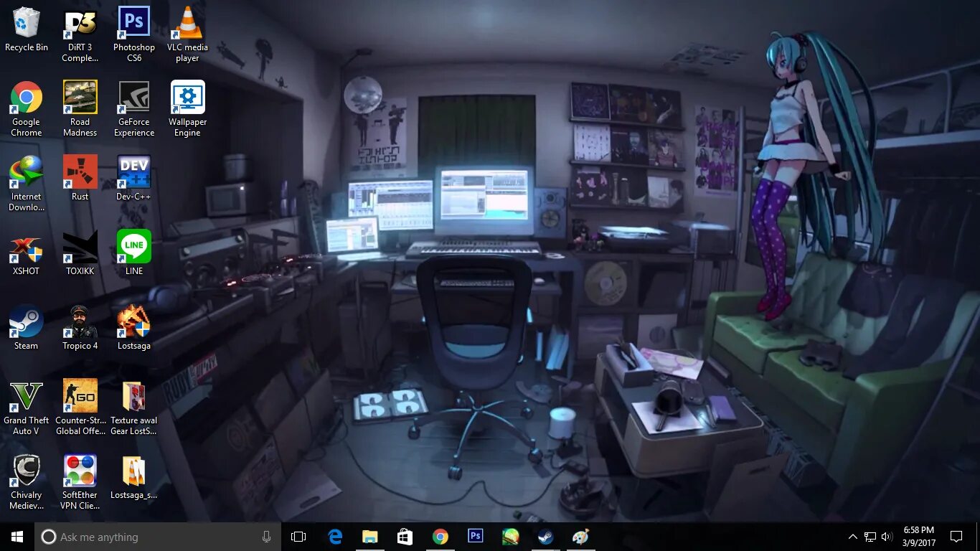Select the Internet Download Manager desktop icon
This screenshot has width=980, height=551.
[27, 184]
